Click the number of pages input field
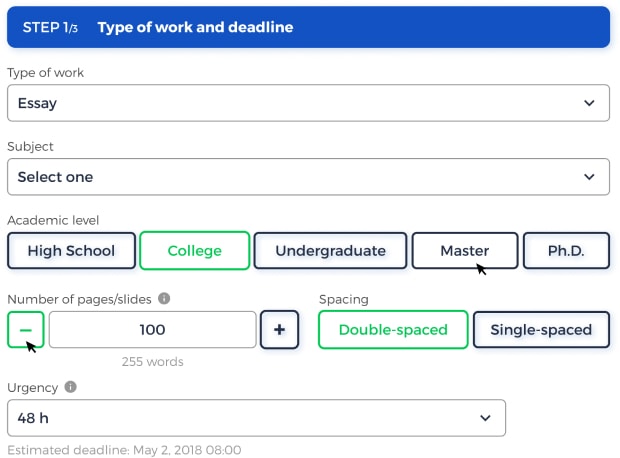The width and height of the screenshot is (620, 458). pos(152,330)
